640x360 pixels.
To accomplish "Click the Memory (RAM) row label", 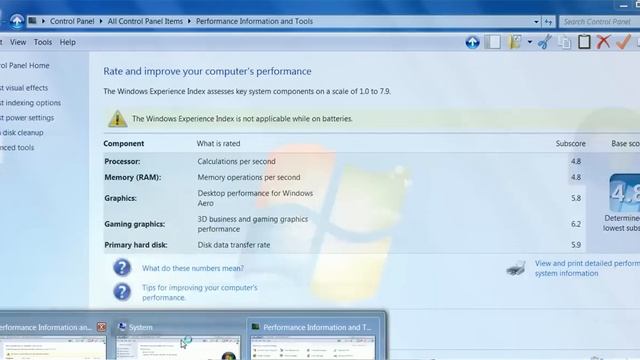I will click(133, 177).
